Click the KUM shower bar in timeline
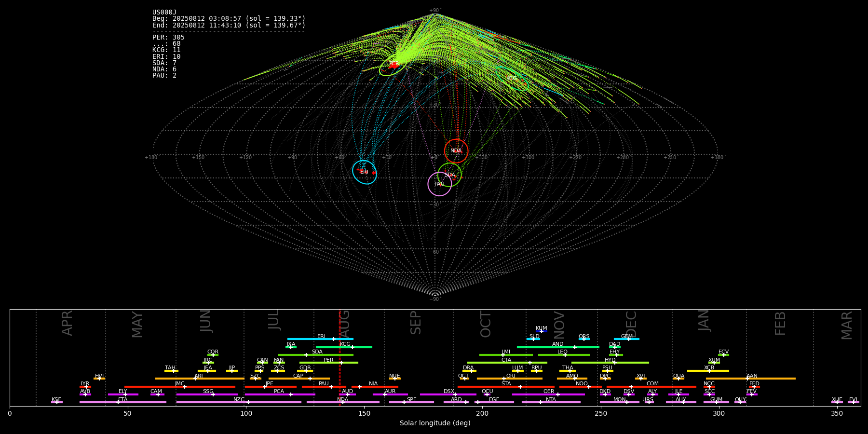 tap(542, 331)
